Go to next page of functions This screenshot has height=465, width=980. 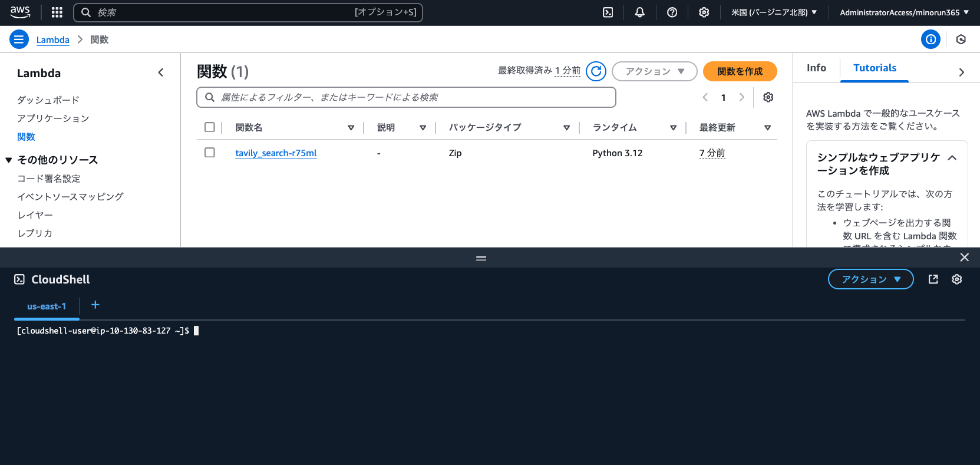pyautogui.click(x=742, y=97)
